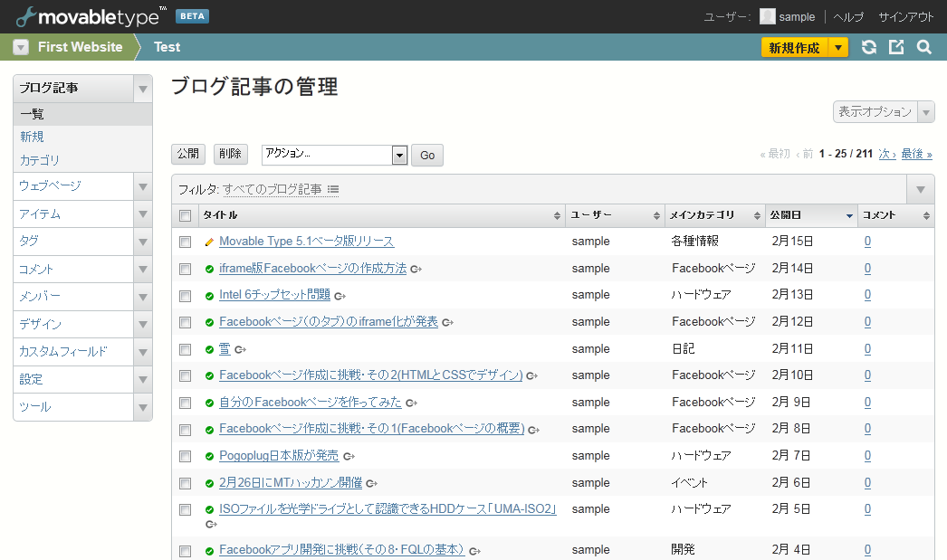Click the 公開 button
This screenshot has height=560, width=947.
188,154
